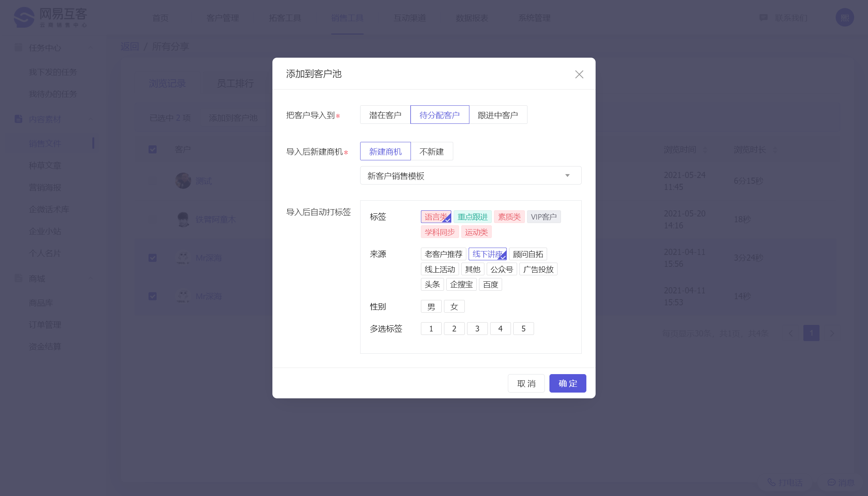Click the next page arrow in pagination
This screenshot has height=496, width=868.
point(832,333)
